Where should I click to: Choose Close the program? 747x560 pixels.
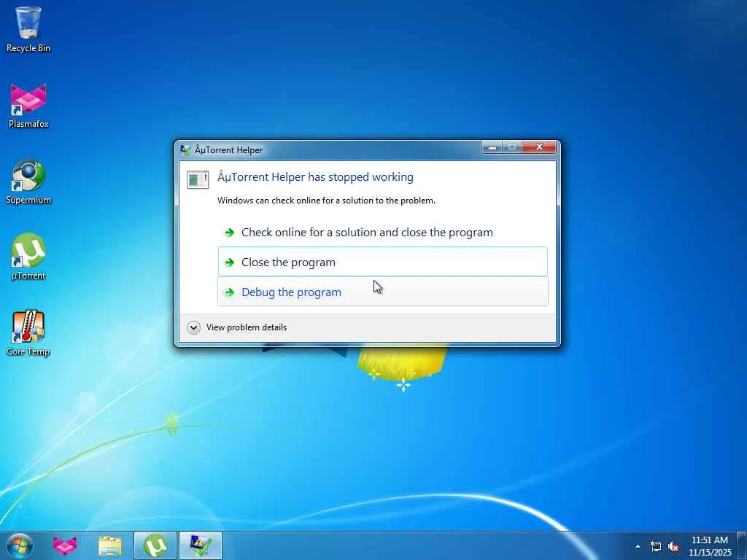(382, 262)
